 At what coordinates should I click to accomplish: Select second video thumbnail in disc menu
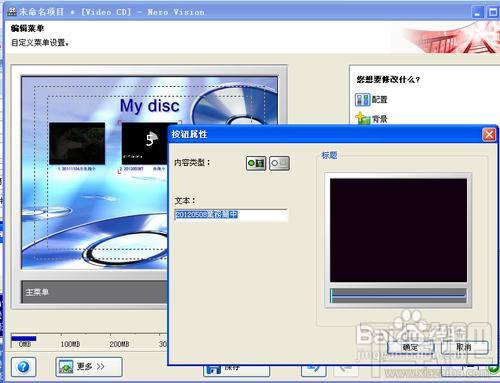click(x=145, y=143)
